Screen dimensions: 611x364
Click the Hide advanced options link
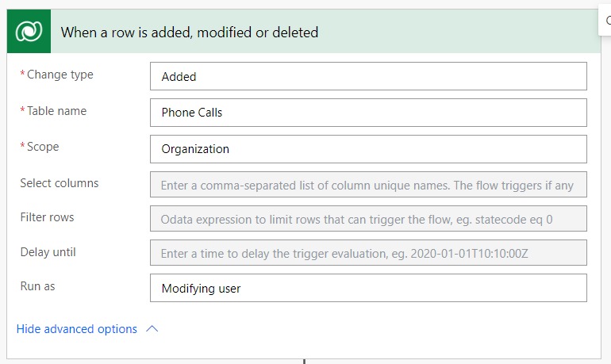[77, 329]
